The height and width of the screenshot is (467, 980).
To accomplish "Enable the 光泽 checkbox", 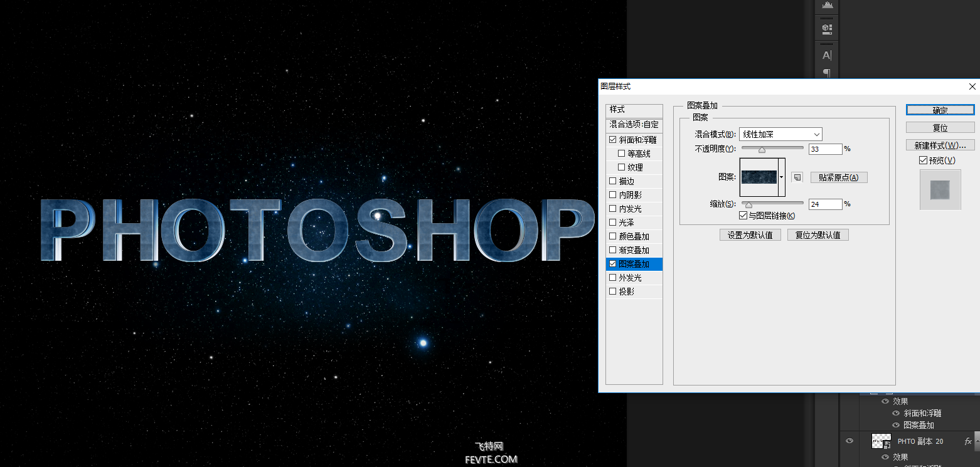I will (x=613, y=223).
